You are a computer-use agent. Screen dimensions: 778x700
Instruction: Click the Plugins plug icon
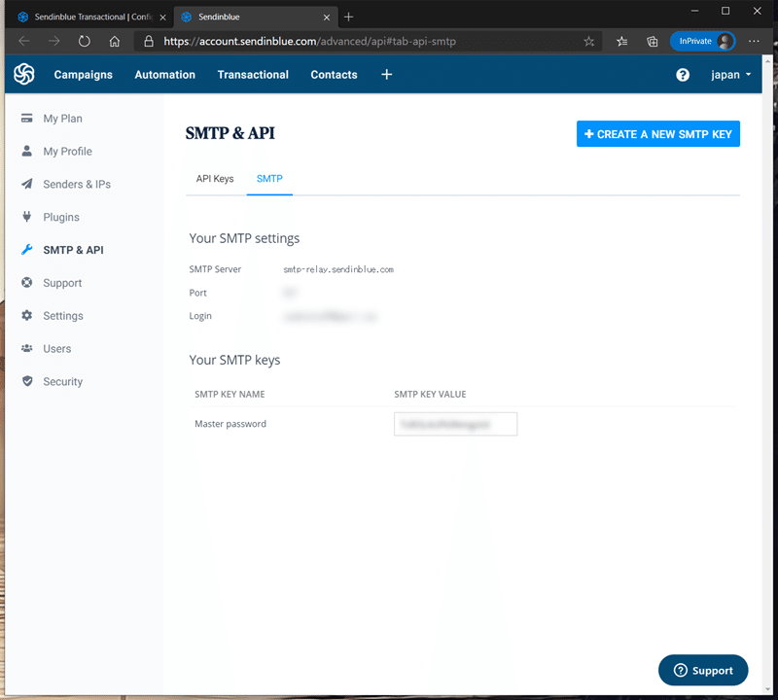(x=27, y=217)
